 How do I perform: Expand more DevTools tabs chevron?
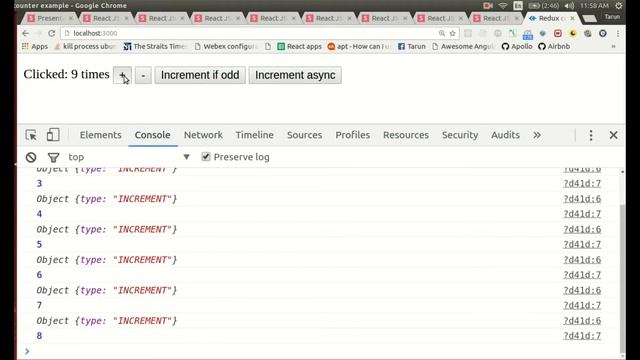click(x=537, y=135)
